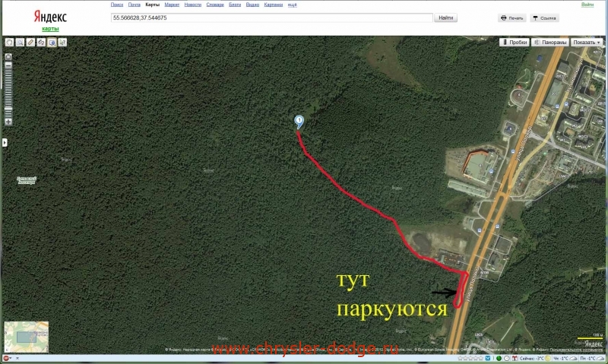Click the Печать print button
This screenshot has width=608, height=364.
pyautogui.click(x=512, y=17)
